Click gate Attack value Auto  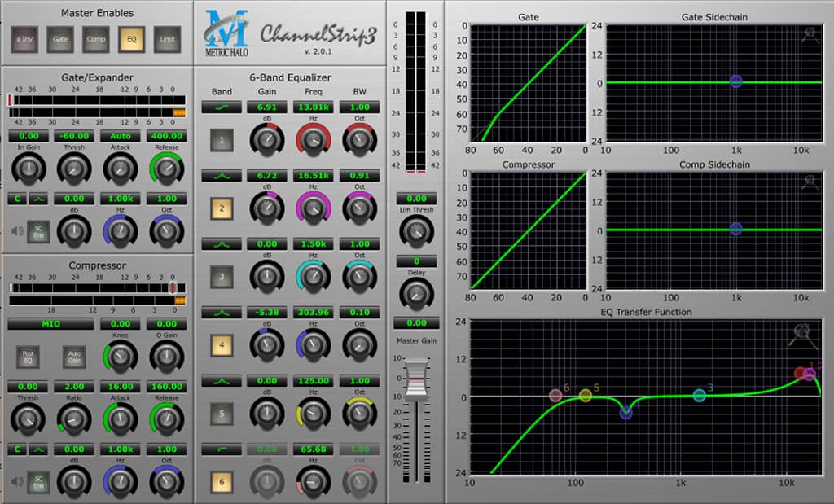click(x=121, y=136)
